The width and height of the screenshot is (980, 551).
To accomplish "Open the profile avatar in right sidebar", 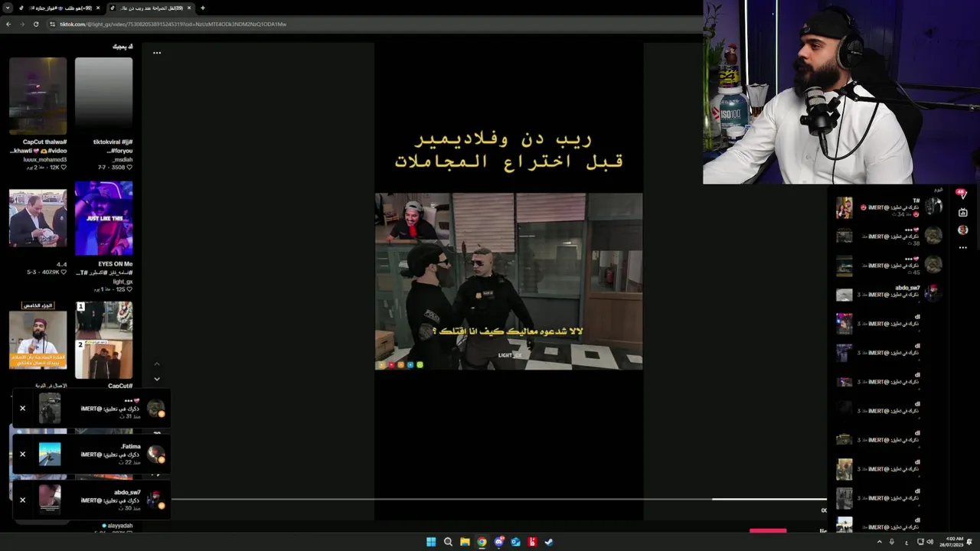I will pos(963,230).
